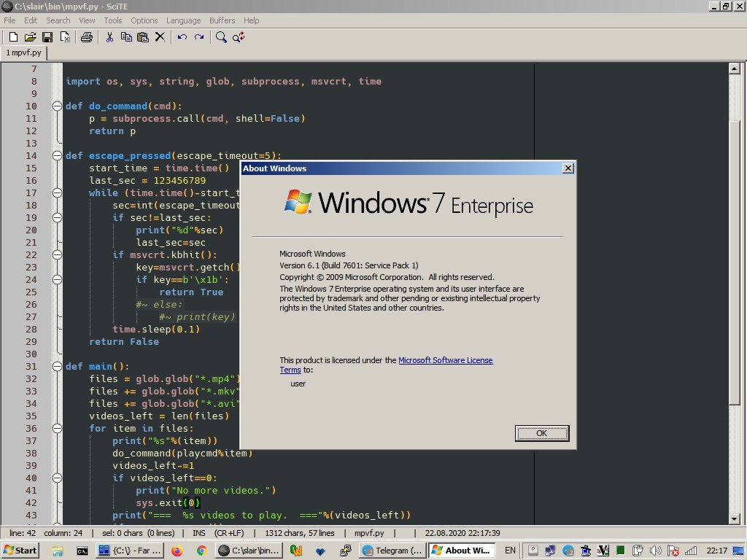Viewport: 747px width, 560px height.
Task: Undo the last edit with the Undo arrow
Action: [182, 37]
